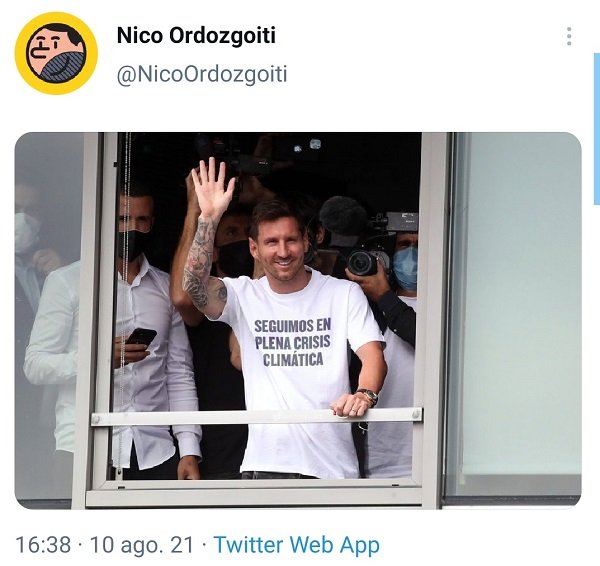
Task: Open the three-dot more options menu
Action: [x=569, y=36]
